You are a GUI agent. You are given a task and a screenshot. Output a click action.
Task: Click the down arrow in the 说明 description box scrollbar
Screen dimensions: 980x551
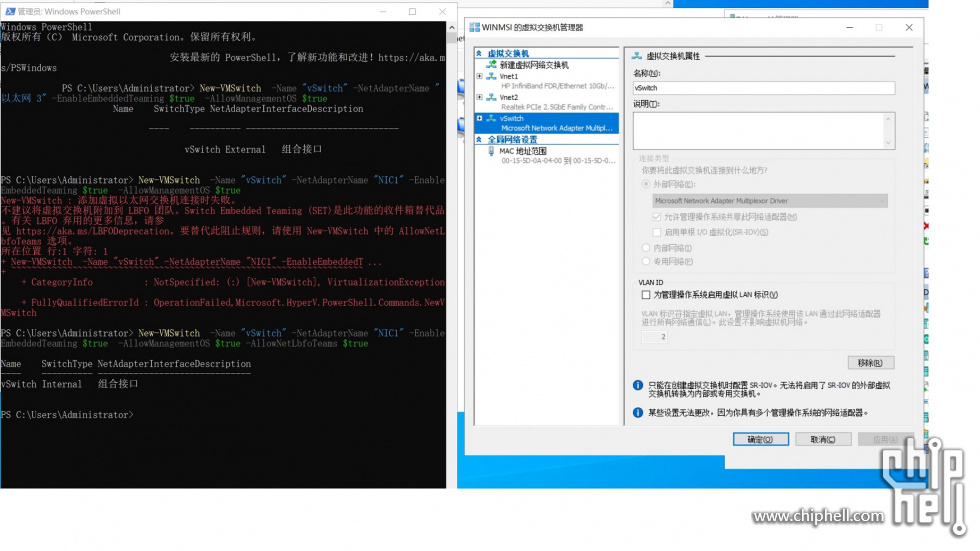tap(888, 143)
